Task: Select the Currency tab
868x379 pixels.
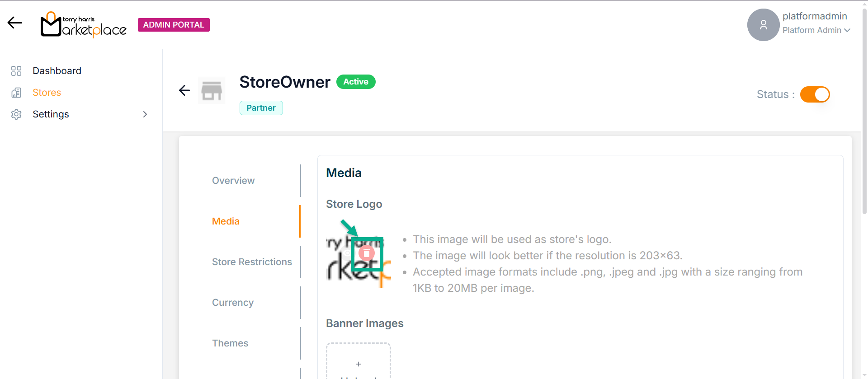Action: click(x=233, y=303)
